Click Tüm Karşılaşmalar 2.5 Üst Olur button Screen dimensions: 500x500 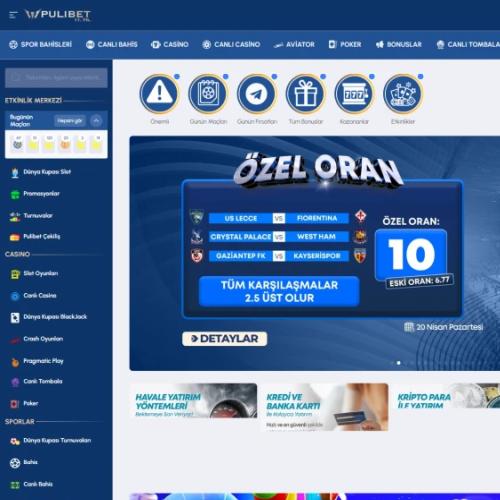point(279,291)
